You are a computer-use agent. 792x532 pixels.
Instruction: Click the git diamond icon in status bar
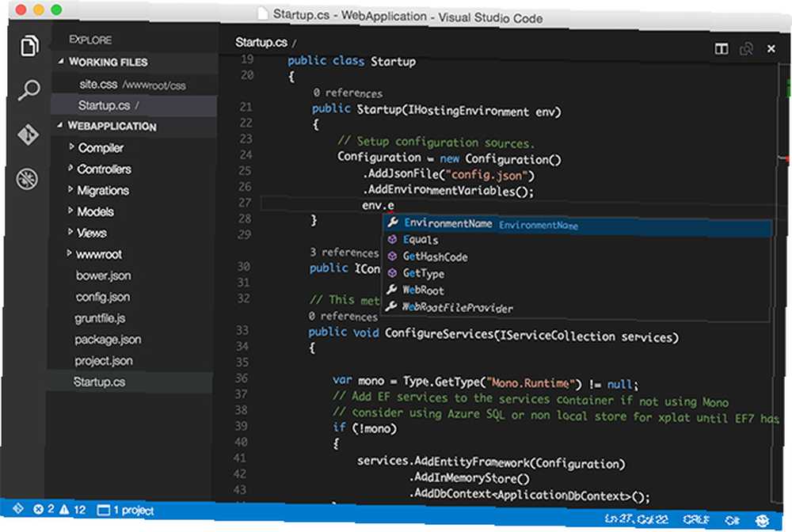[x=17, y=508]
